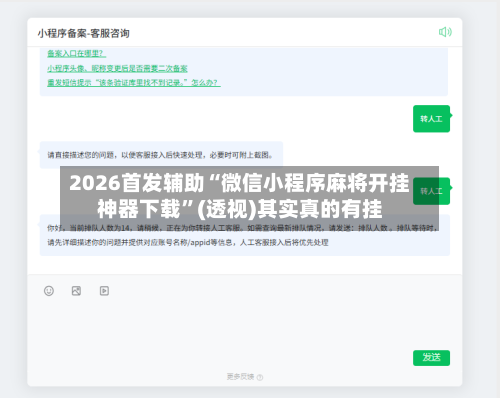Open the help icon beside 更多反馈
The width and height of the screenshot is (500, 398).
(x=260, y=377)
